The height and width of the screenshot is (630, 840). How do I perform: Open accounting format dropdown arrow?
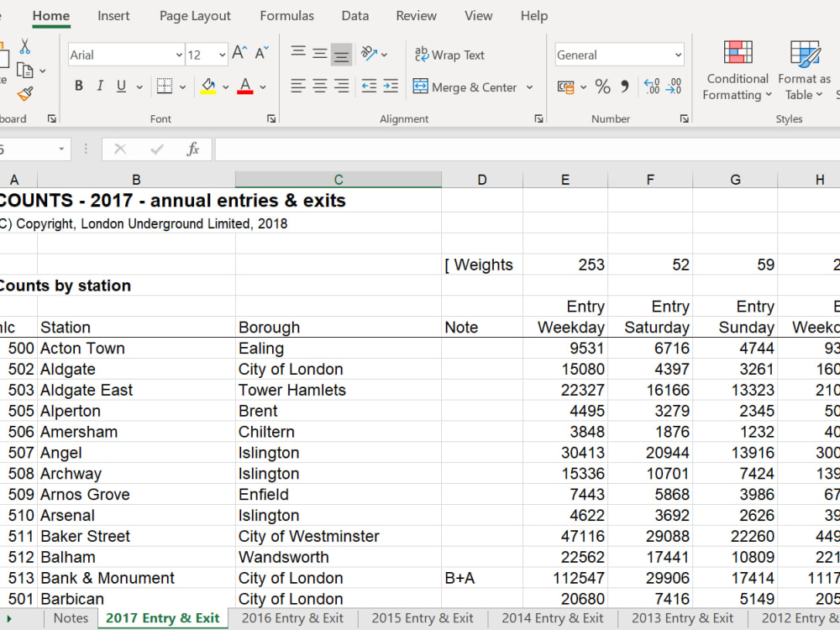point(584,87)
